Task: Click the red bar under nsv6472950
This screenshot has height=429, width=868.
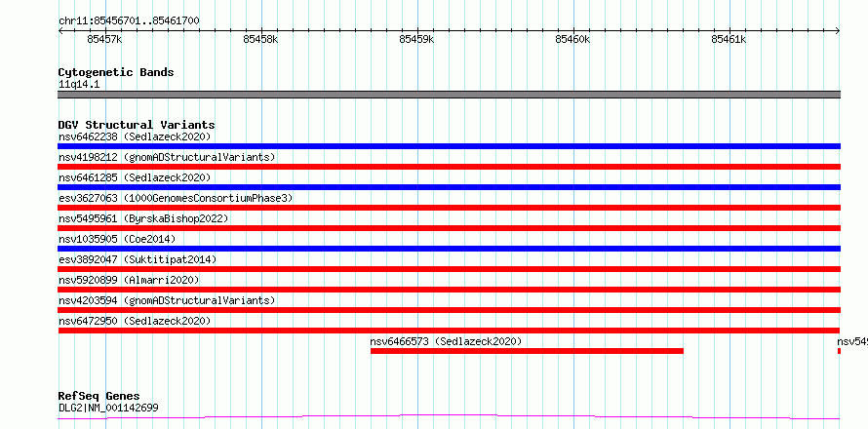Action: 449,331
